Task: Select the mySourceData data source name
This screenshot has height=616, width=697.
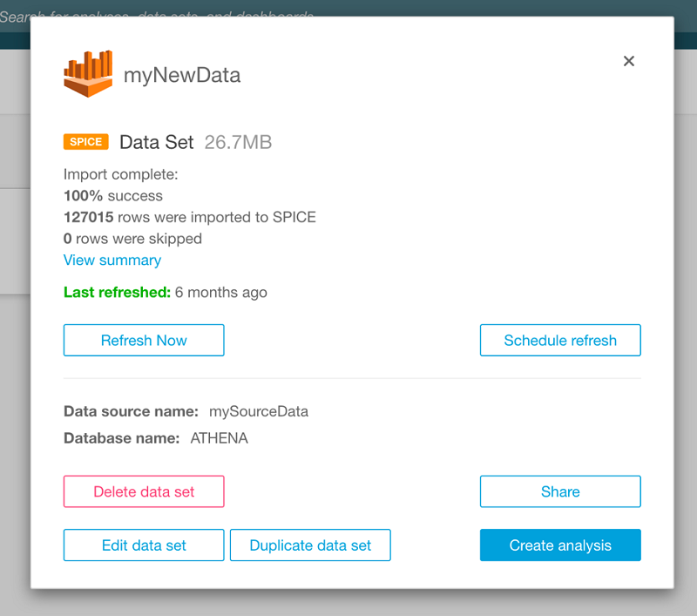Action: coord(259,411)
